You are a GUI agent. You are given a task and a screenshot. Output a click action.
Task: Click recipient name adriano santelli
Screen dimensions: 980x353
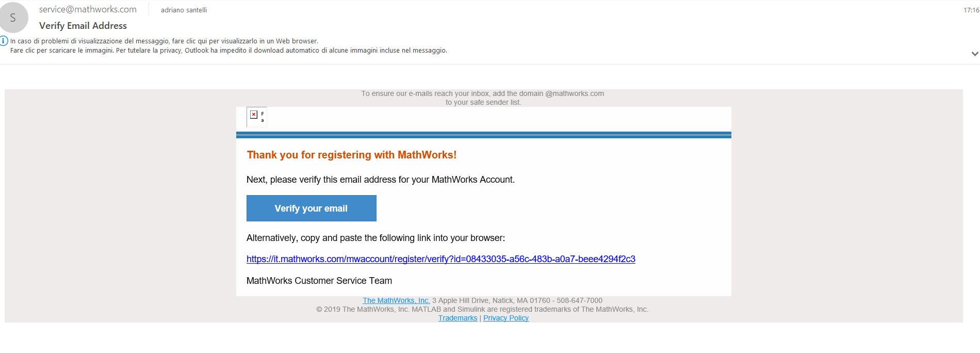[184, 10]
